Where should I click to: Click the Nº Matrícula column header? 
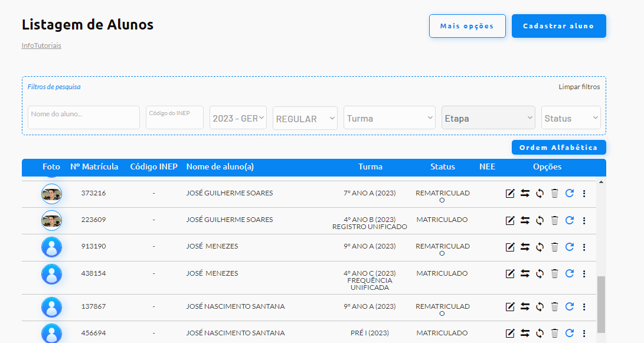94,166
